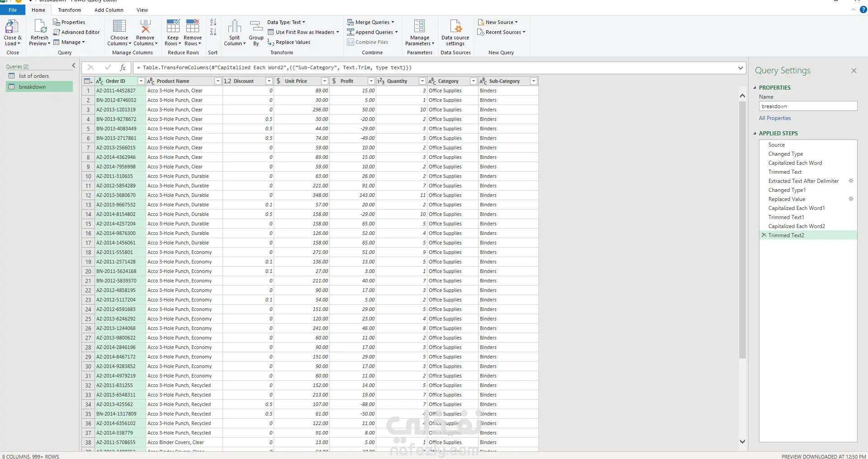Image resolution: width=868 pixels, height=459 pixels.
Task: Click into the formula bar text
Action: (434, 68)
